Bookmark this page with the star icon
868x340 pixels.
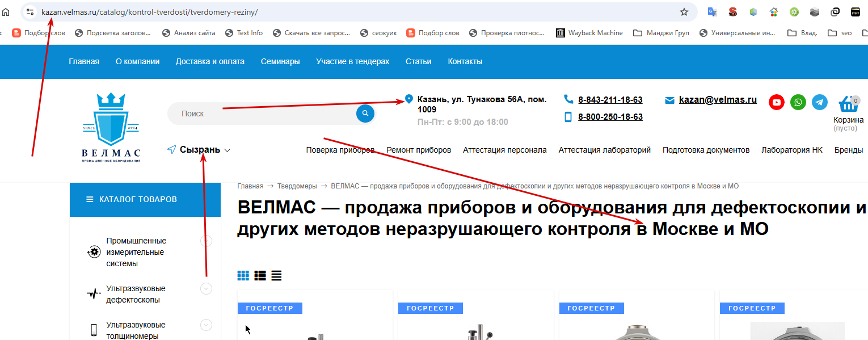click(684, 12)
